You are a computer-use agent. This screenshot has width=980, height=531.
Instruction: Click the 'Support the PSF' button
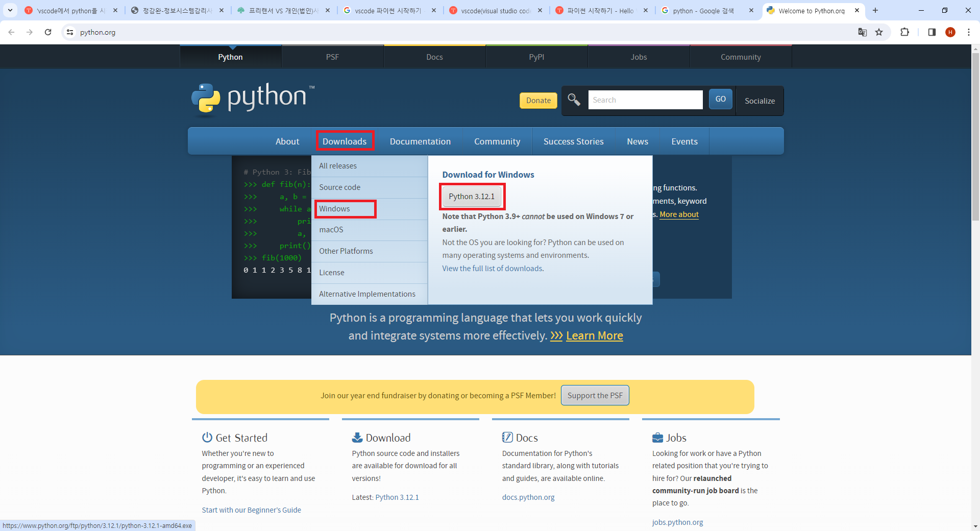pyautogui.click(x=595, y=395)
